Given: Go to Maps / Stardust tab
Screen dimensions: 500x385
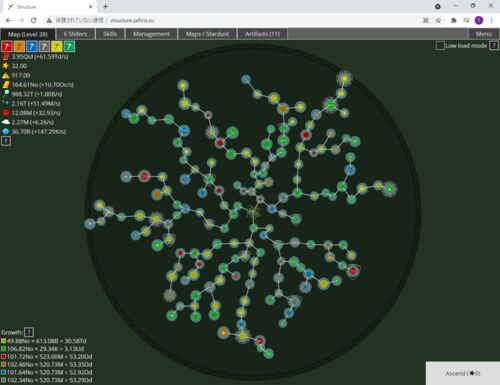Looking at the screenshot, I should coord(207,34).
